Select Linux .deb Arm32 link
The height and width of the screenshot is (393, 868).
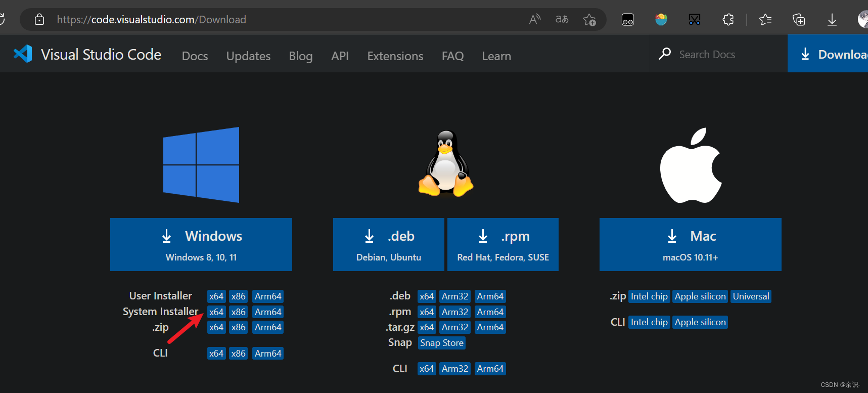[455, 296]
